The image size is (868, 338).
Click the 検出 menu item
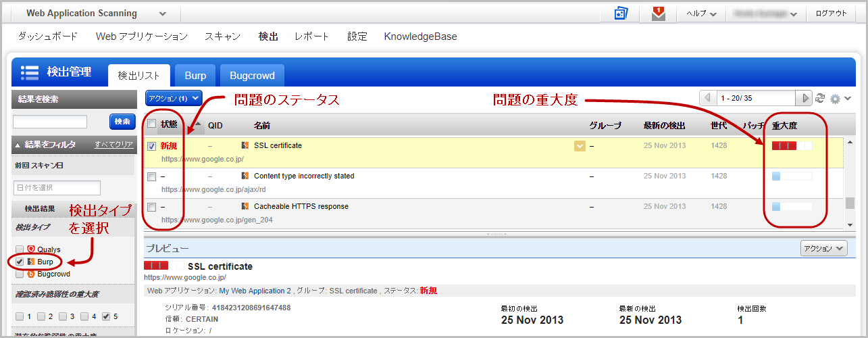tap(268, 37)
